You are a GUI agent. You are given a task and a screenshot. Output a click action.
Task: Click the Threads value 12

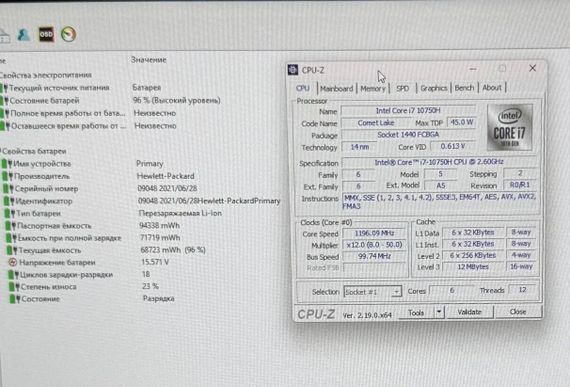tap(522, 290)
